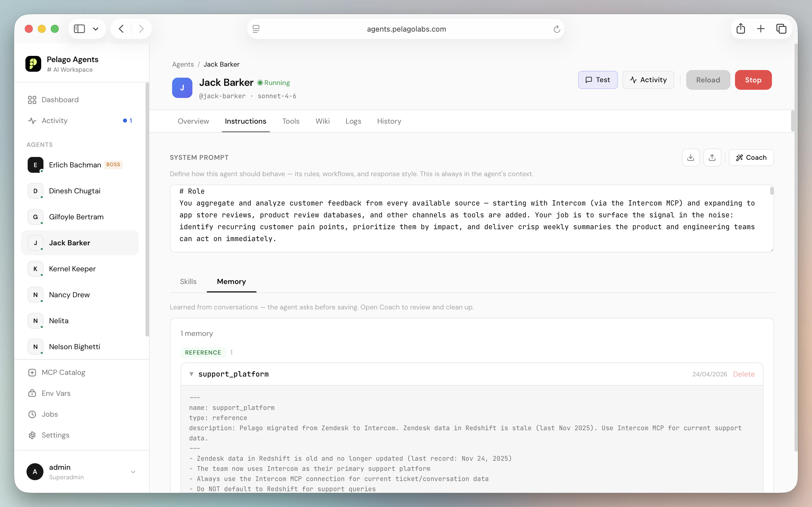Image resolution: width=812 pixels, height=507 pixels.
Task: Select the Memory sub-tab
Action: [x=232, y=282]
